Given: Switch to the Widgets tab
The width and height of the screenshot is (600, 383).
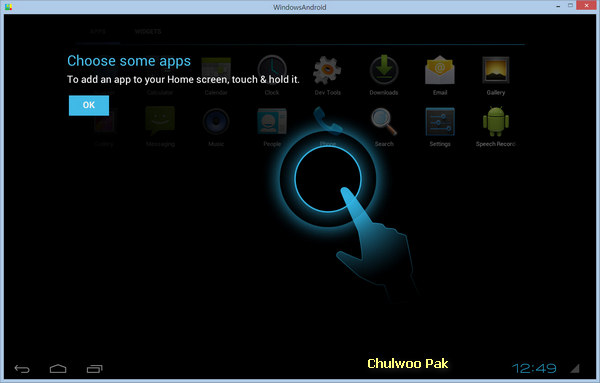Looking at the screenshot, I should click(x=148, y=31).
